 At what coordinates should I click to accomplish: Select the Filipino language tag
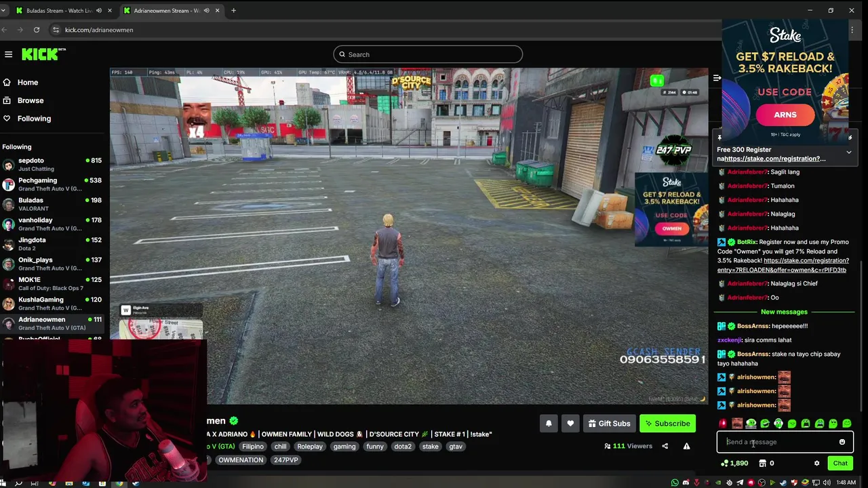pyautogui.click(x=253, y=447)
